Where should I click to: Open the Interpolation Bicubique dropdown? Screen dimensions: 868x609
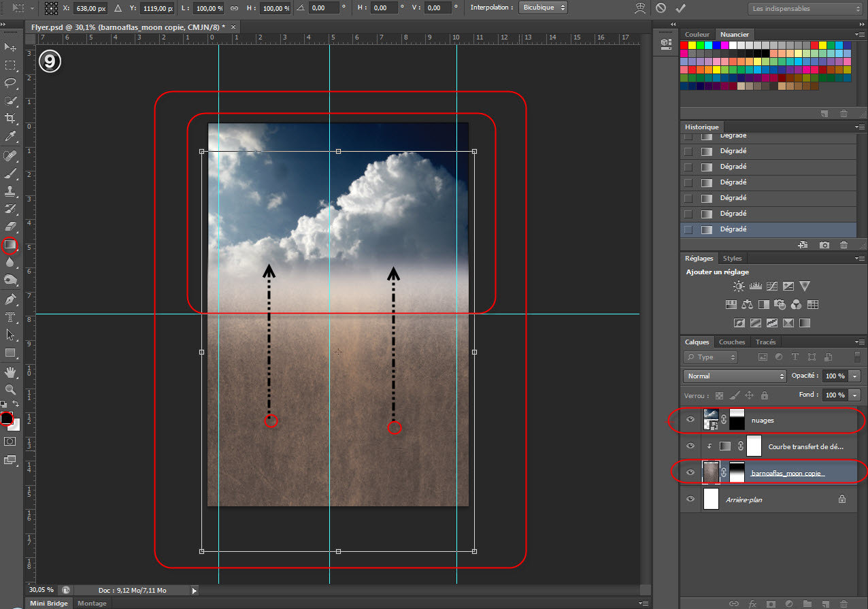tap(543, 8)
